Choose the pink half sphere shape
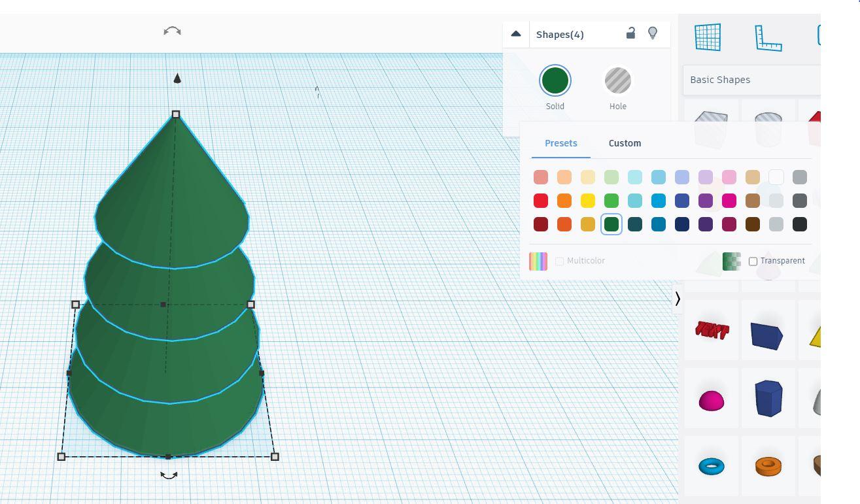The height and width of the screenshot is (504, 860). [x=712, y=400]
